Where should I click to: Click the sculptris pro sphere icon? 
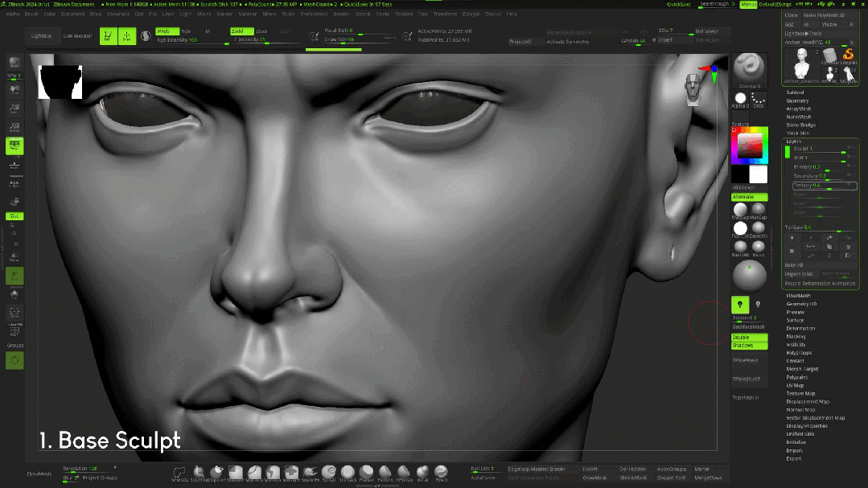[146, 36]
